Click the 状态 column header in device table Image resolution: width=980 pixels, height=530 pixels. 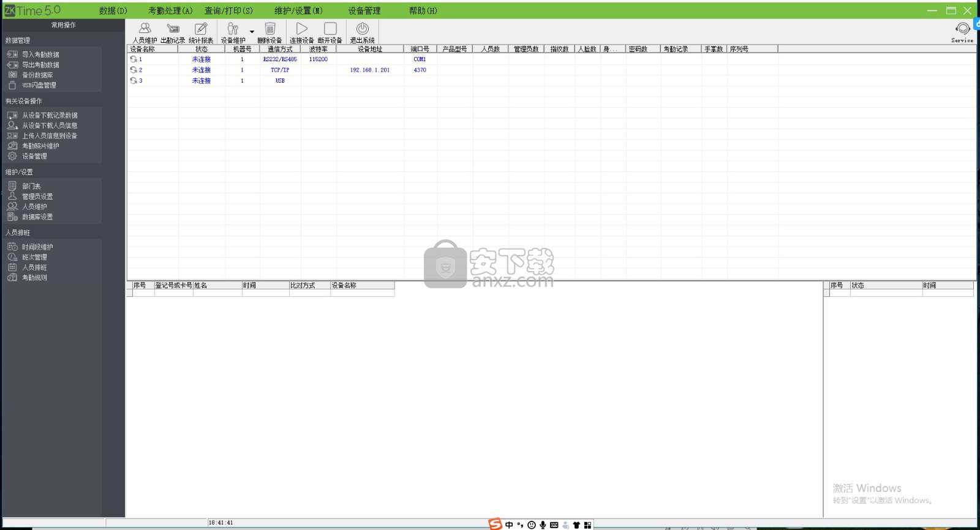click(x=202, y=49)
